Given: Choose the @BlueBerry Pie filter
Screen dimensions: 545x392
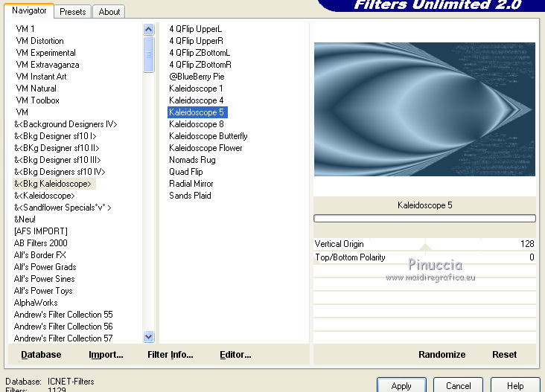Looking at the screenshot, I should pos(197,77).
